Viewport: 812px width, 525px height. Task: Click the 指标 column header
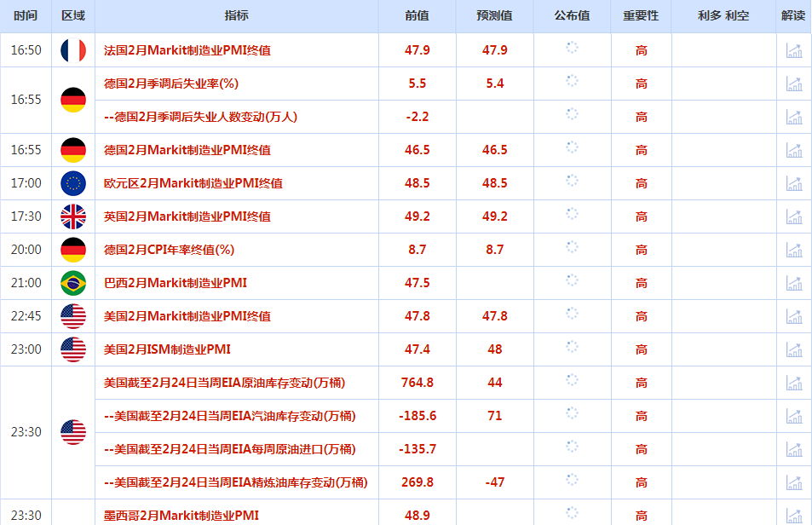coord(236,15)
